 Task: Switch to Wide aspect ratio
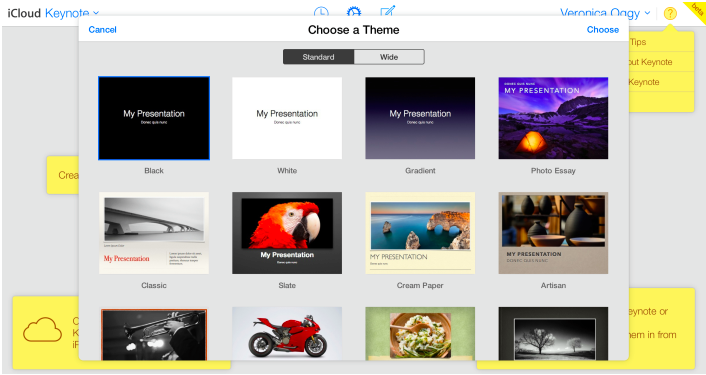[x=389, y=57]
